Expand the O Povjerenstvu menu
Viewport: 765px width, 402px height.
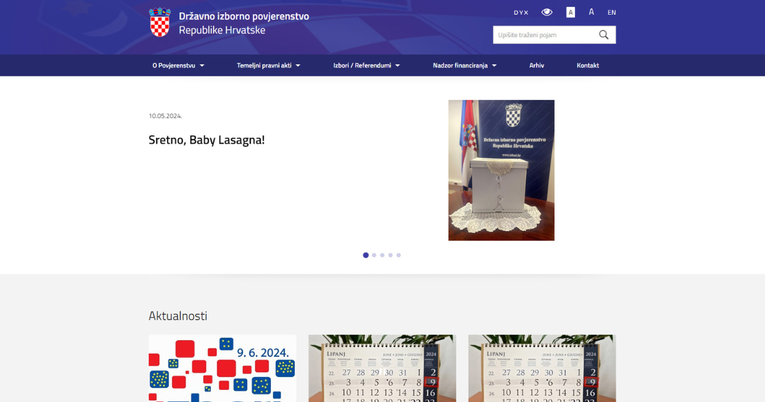[x=178, y=65]
